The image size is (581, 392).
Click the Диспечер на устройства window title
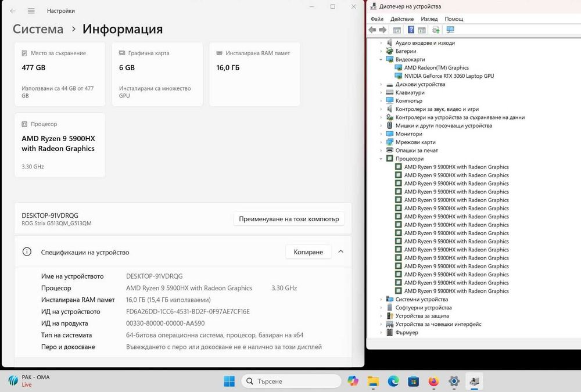coord(410,6)
